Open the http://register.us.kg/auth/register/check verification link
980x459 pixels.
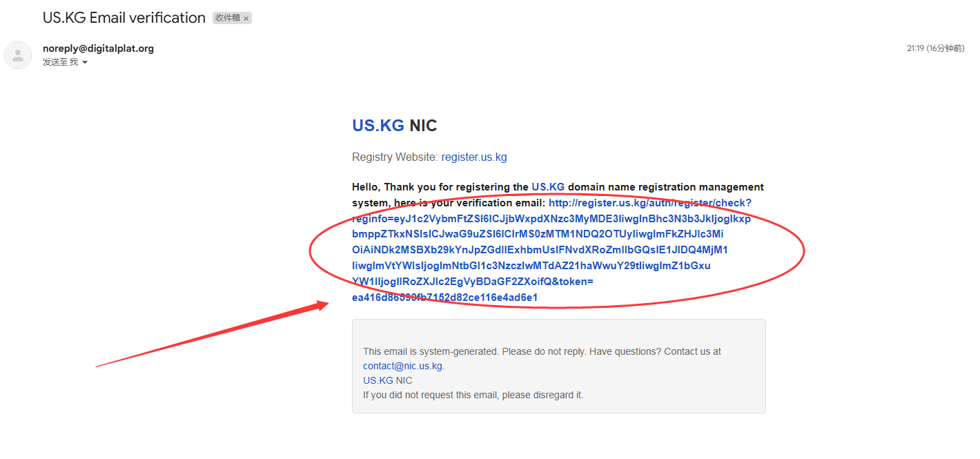click(649, 203)
